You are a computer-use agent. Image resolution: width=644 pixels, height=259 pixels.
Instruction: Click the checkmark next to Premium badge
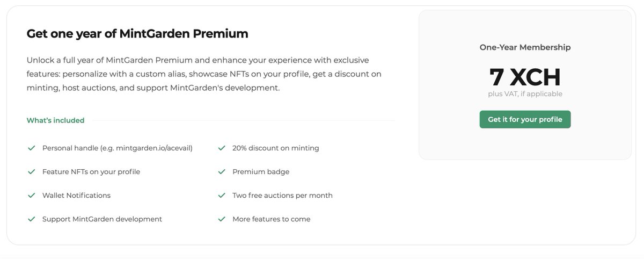[x=222, y=171]
